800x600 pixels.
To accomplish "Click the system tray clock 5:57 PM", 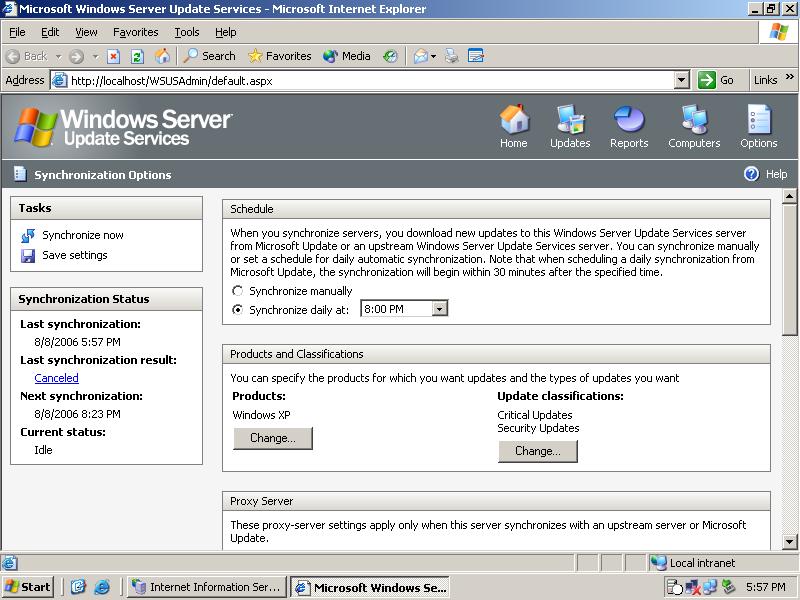I will [766, 587].
